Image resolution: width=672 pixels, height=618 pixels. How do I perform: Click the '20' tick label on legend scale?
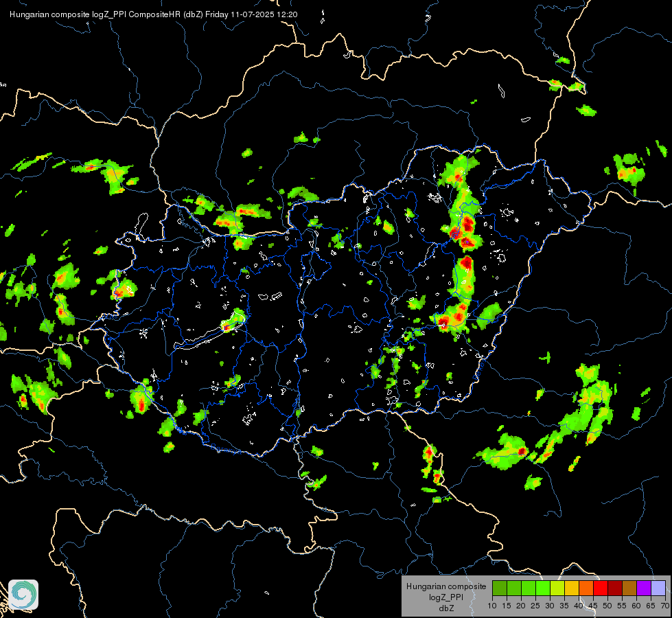point(521,606)
